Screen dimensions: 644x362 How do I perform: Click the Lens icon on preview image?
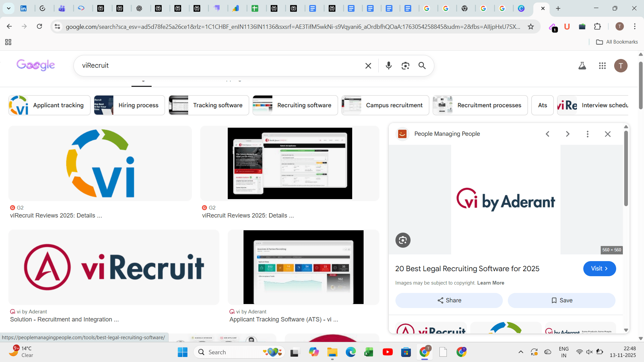403,240
